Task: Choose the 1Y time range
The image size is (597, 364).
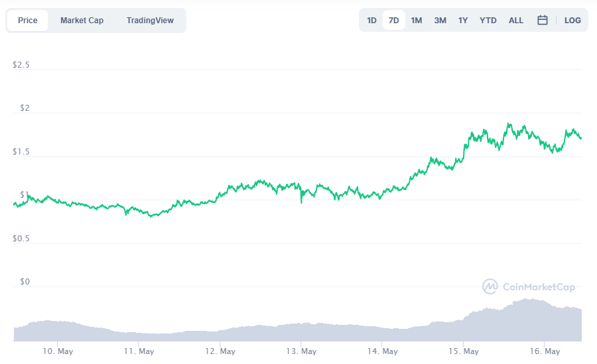Action: [463, 20]
